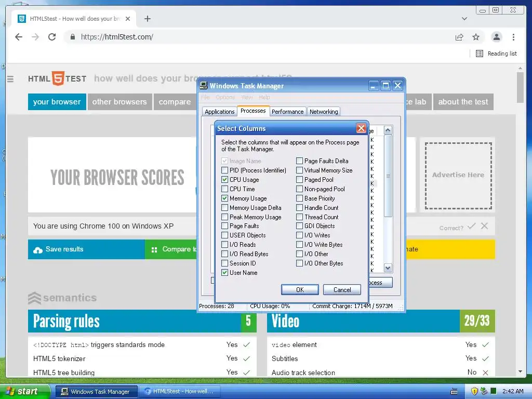
Task: Select the 'your browser' site tab
Action: click(57, 102)
